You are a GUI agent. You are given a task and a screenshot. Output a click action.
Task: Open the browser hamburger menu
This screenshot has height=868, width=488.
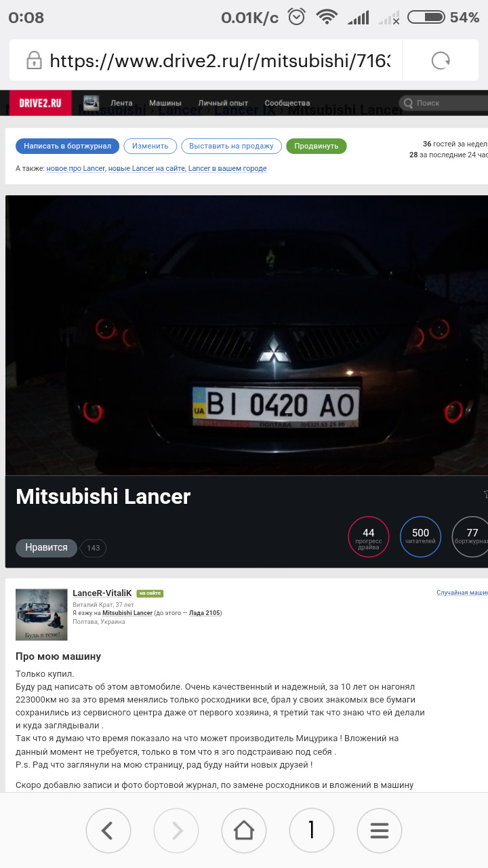[x=379, y=830]
